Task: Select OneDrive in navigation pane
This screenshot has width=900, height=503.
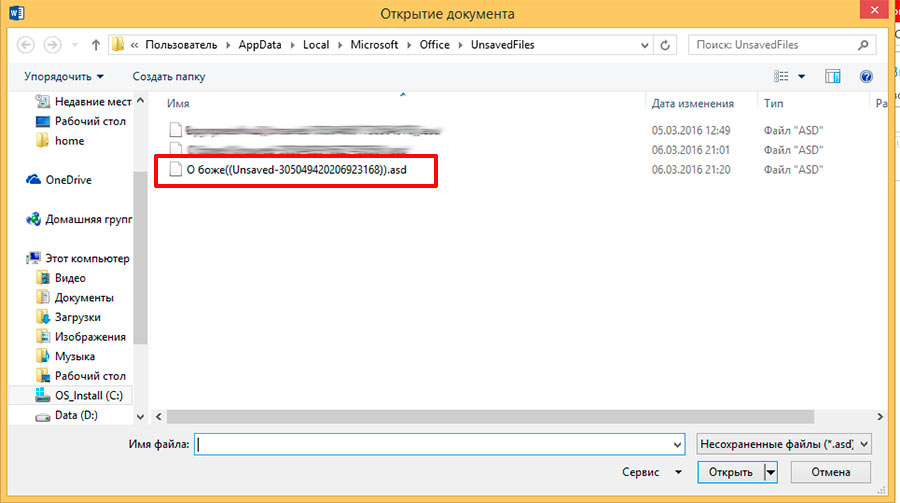Action: pos(59,180)
